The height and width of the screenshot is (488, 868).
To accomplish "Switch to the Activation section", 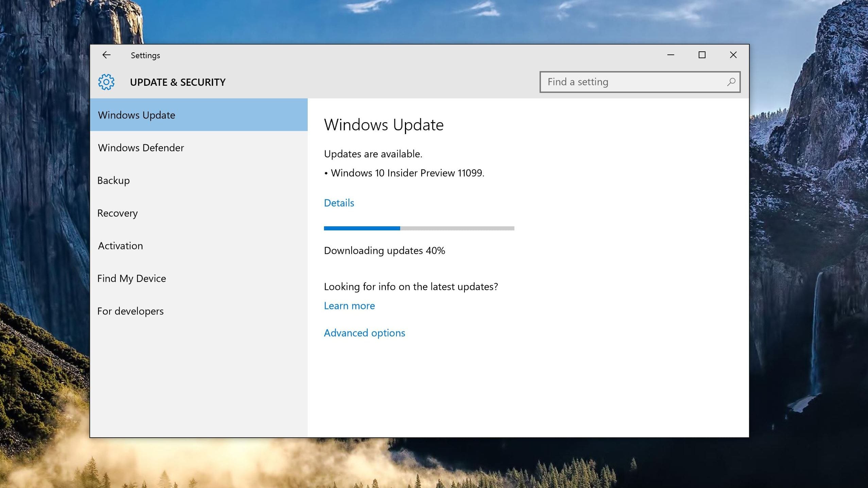I will coord(120,246).
